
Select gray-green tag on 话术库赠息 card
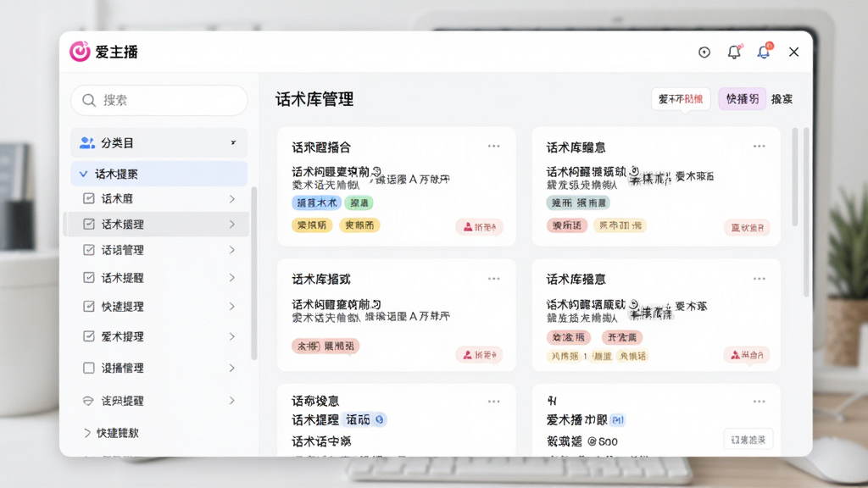pos(578,203)
